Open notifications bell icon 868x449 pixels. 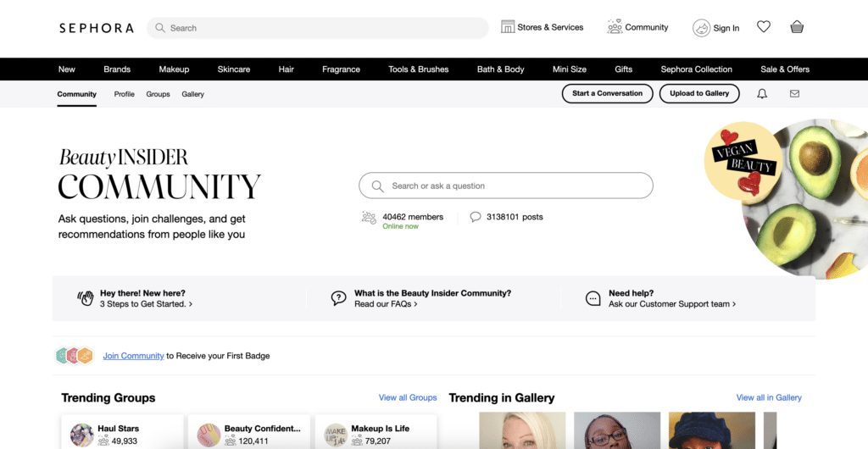[762, 93]
